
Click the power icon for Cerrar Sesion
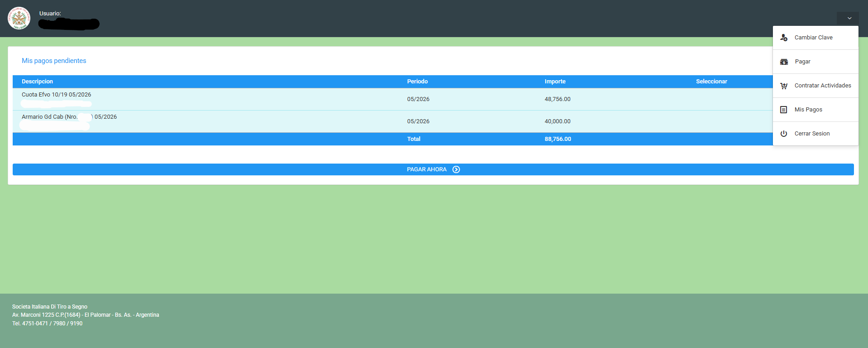(x=784, y=134)
